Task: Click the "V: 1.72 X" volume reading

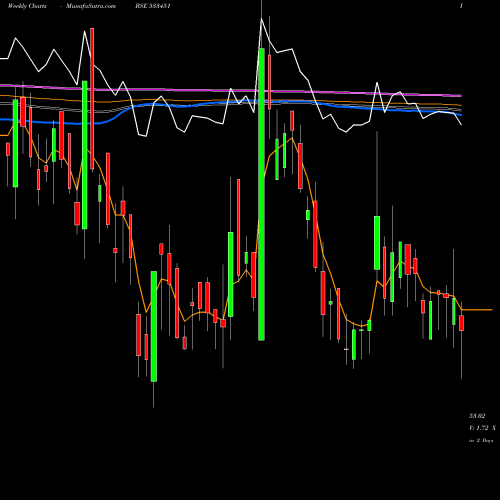Action: [482, 428]
